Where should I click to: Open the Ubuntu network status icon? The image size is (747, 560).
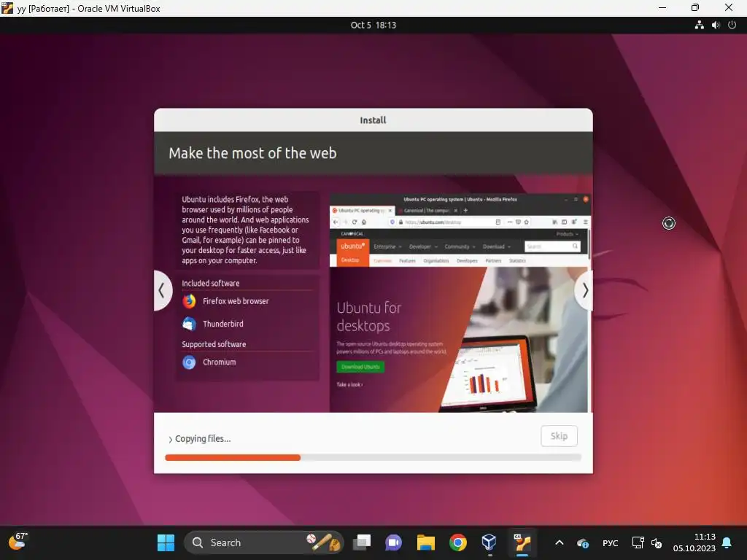(699, 26)
